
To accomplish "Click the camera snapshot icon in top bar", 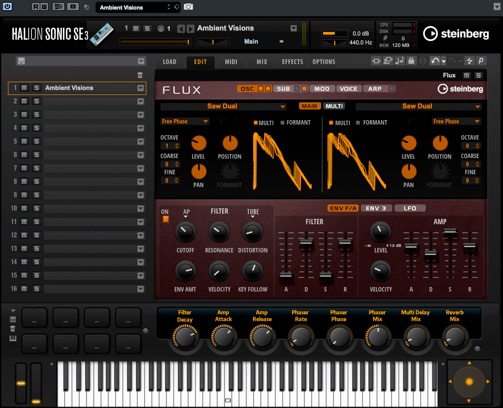I will tap(188, 7).
